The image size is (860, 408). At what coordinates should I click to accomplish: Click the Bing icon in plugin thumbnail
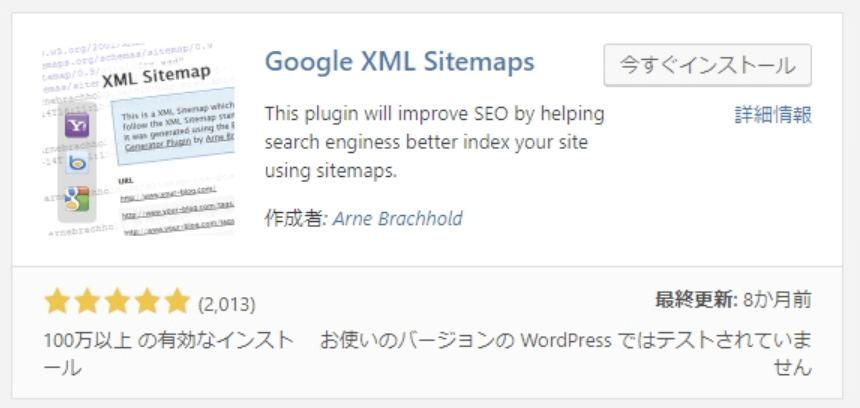point(77,163)
